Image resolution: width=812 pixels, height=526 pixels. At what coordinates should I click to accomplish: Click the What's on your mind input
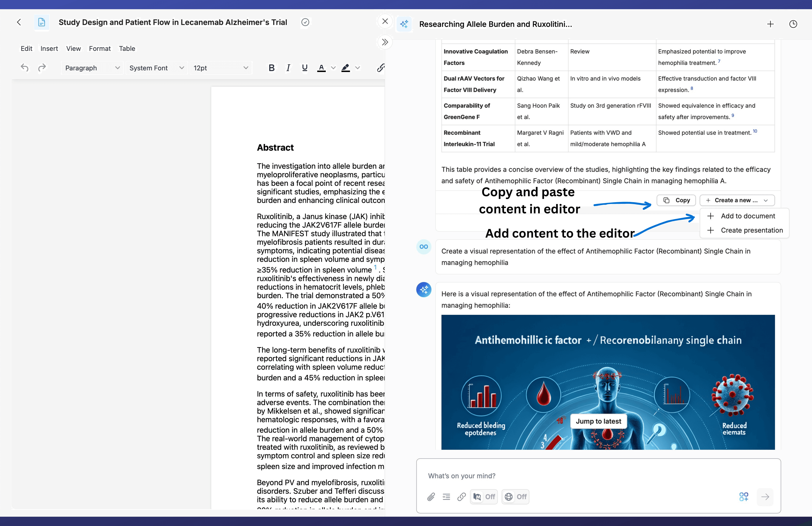click(598, 476)
